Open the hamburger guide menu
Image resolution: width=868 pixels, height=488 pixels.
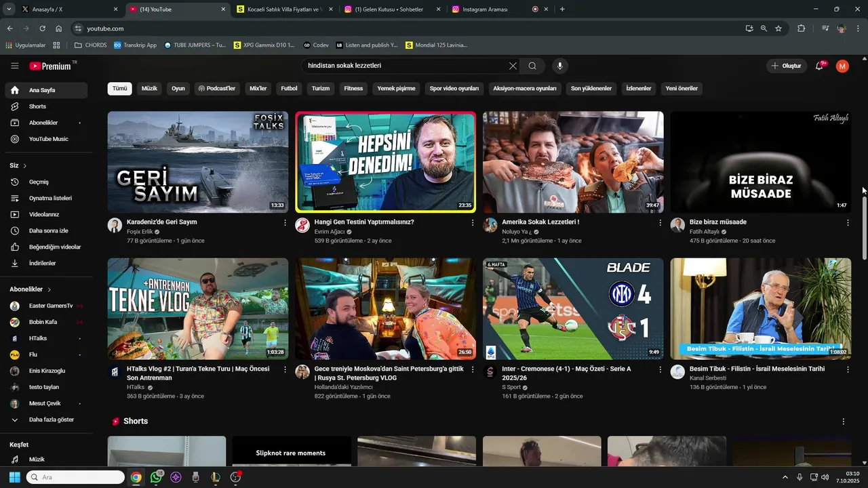click(x=15, y=66)
